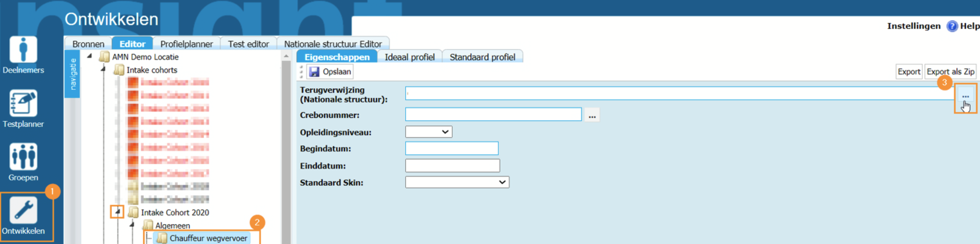Go to Groepen via sidebar icon

click(x=23, y=157)
